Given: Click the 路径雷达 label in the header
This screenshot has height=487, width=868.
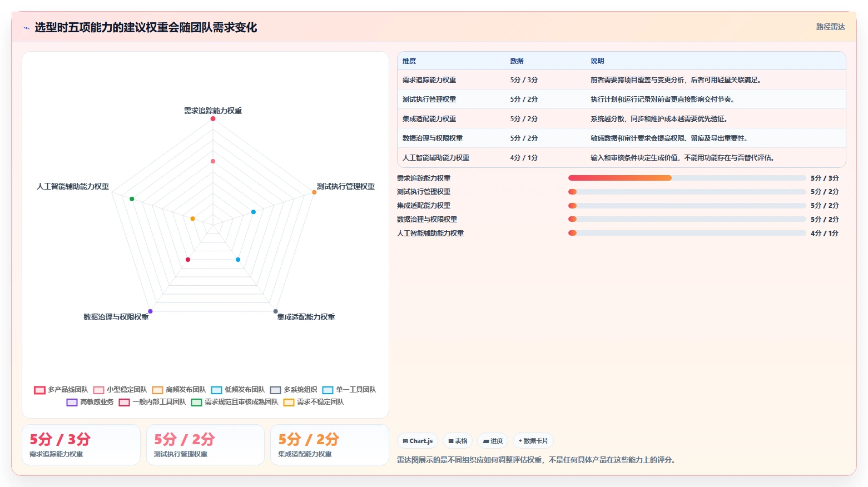Looking at the screenshot, I should (x=830, y=27).
